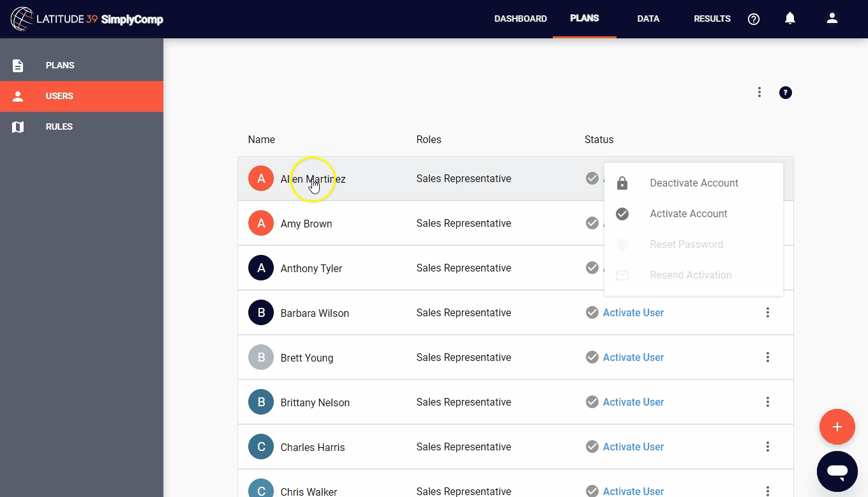The image size is (868, 497).
Task: Click Activate User link for Charles Harris
Action: coord(633,447)
